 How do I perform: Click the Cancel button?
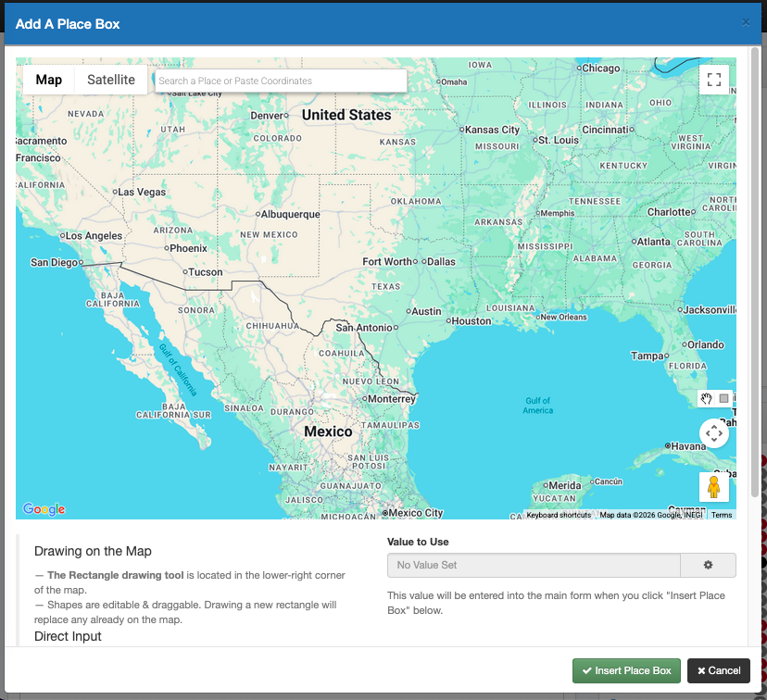coord(719,670)
